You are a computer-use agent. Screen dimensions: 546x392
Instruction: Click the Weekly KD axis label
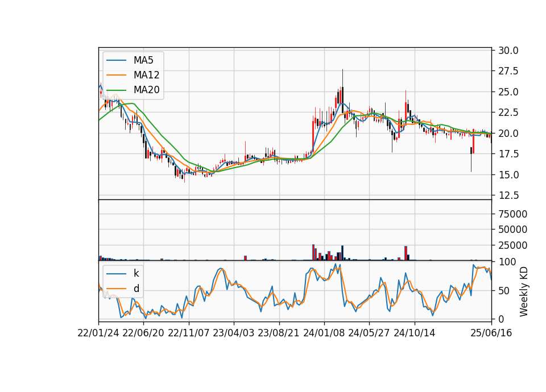pos(523,291)
